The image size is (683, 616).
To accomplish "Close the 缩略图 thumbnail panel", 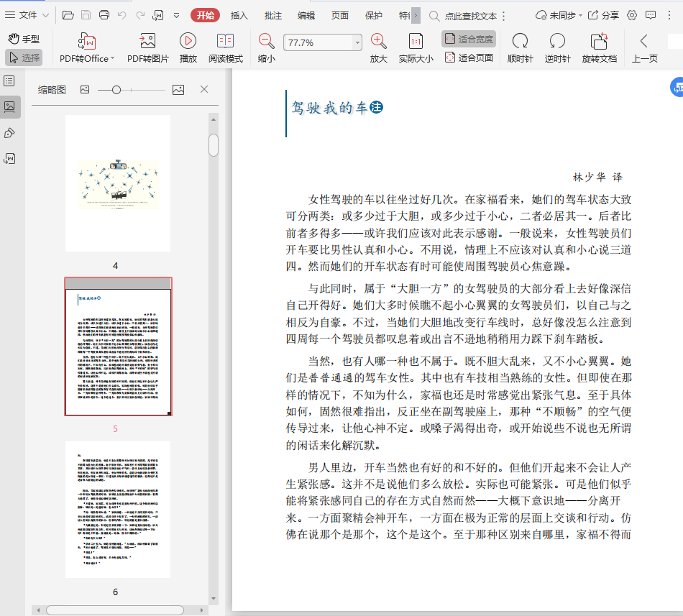I will [x=204, y=89].
